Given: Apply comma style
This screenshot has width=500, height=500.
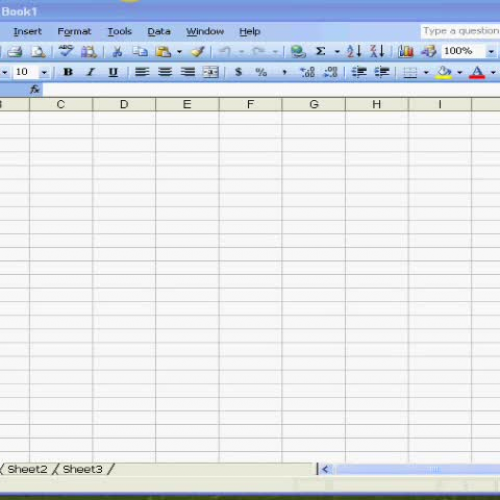Looking at the screenshot, I should pyautogui.click(x=284, y=72).
